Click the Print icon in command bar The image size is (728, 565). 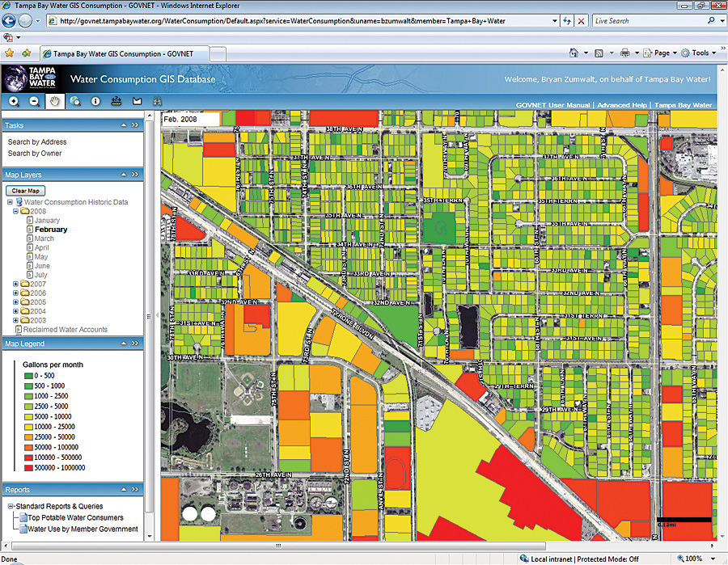pyautogui.click(x=625, y=53)
